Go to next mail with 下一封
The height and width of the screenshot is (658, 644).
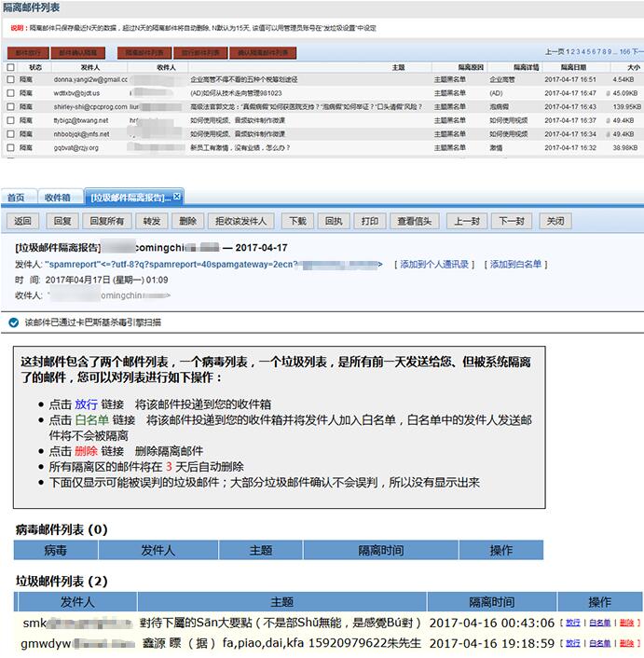tap(512, 221)
